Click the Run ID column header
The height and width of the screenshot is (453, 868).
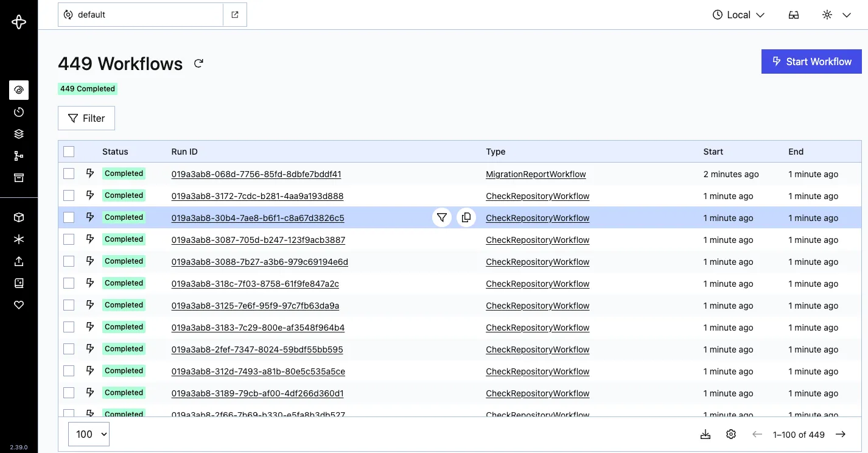(x=184, y=152)
